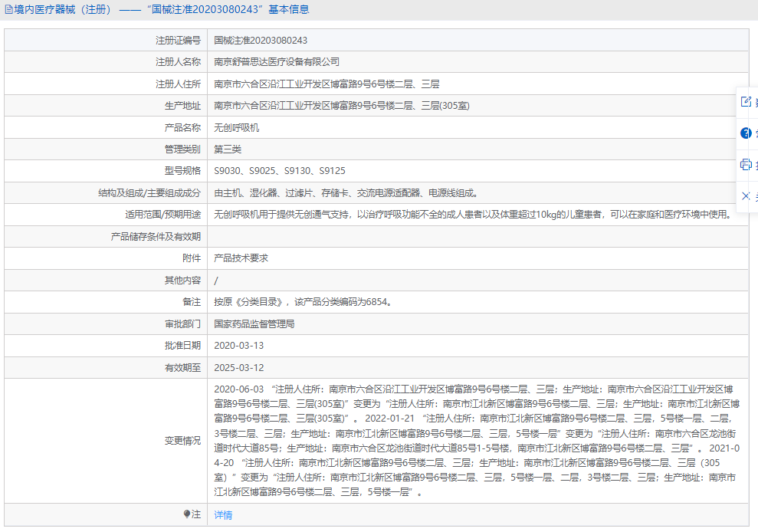Click the document icon before the page title
The image size is (758, 532).
tap(8, 8)
